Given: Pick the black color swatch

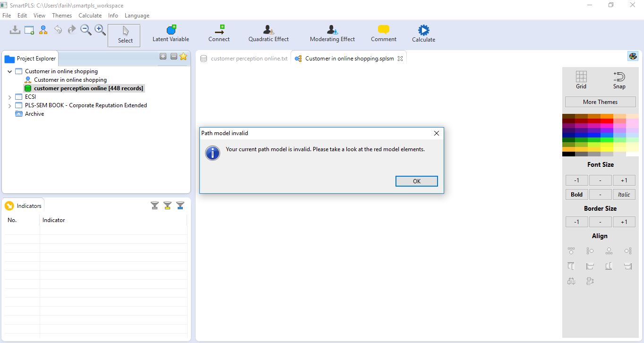Looking at the screenshot, I should click(x=568, y=154).
